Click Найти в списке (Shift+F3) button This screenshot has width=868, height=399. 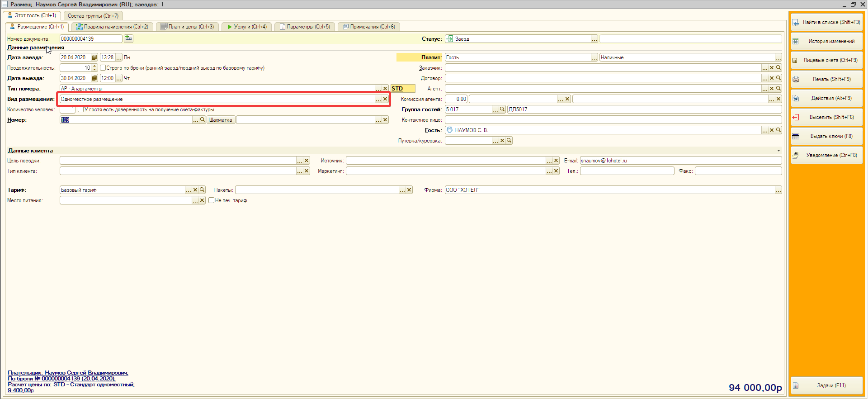coord(826,22)
